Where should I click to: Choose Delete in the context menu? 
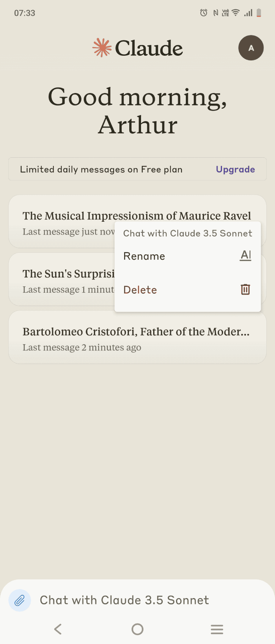pos(140,290)
